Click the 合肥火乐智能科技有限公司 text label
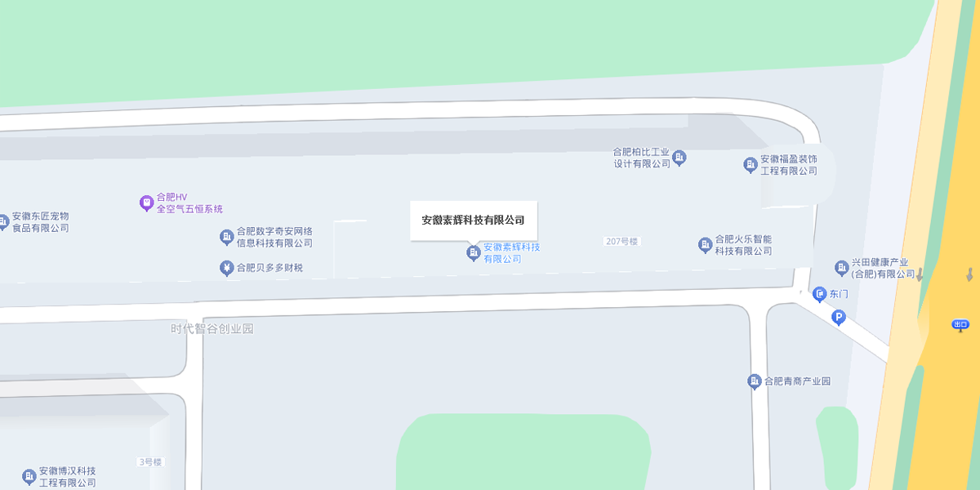This screenshot has width=980, height=490. (x=743, y=245)
